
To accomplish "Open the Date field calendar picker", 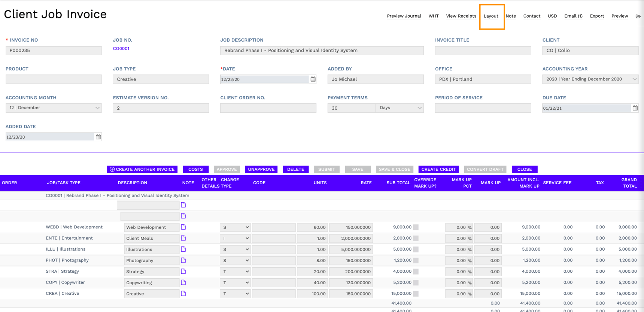I will 313,79.
